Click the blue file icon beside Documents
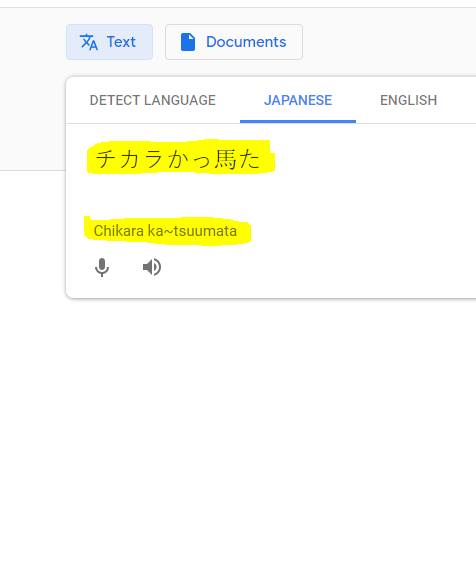Viewport: 476px width, 584px height. pyautogui.click(x=188, y=42)
